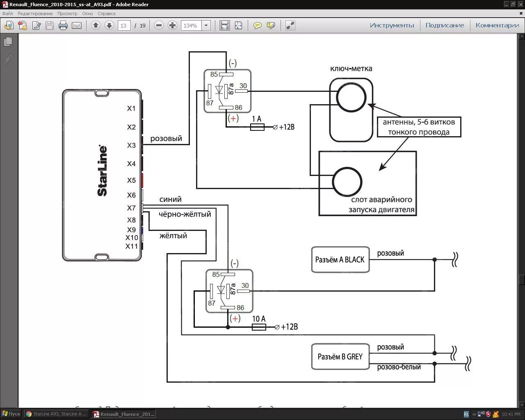Click the orange tray icon next to clock
Viewport: 525px width, 420px height.
click(496, 414)
